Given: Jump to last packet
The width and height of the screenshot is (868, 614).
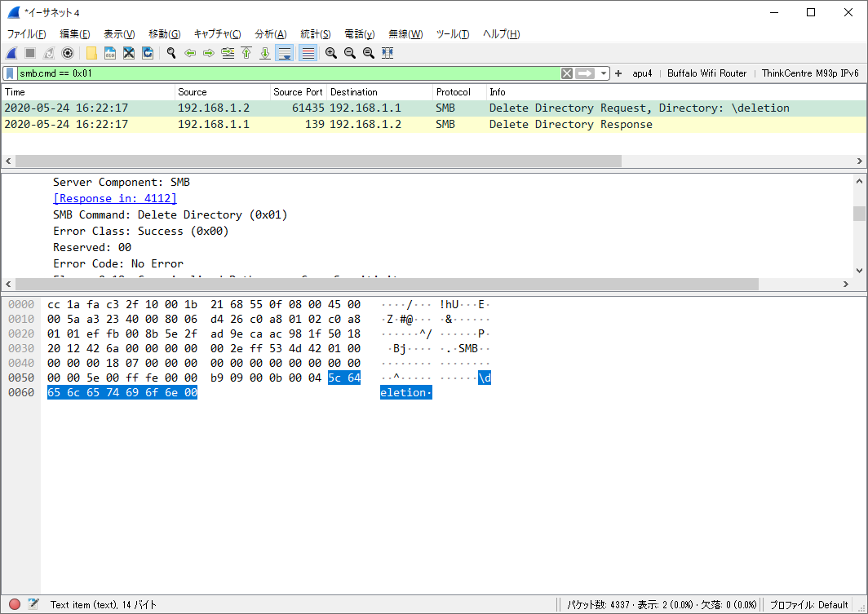Looking at the screenshot, I should [x=265, y=53].
